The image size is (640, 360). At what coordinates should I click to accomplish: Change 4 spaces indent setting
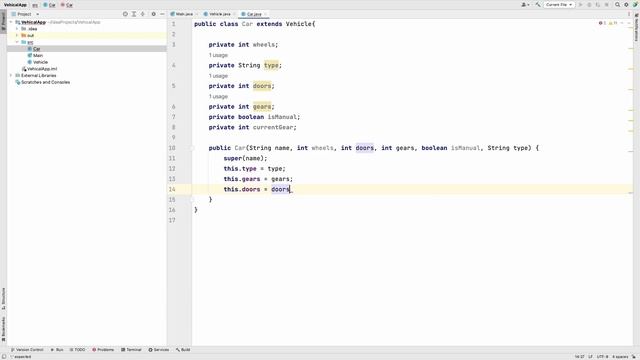tap(620, 357)
